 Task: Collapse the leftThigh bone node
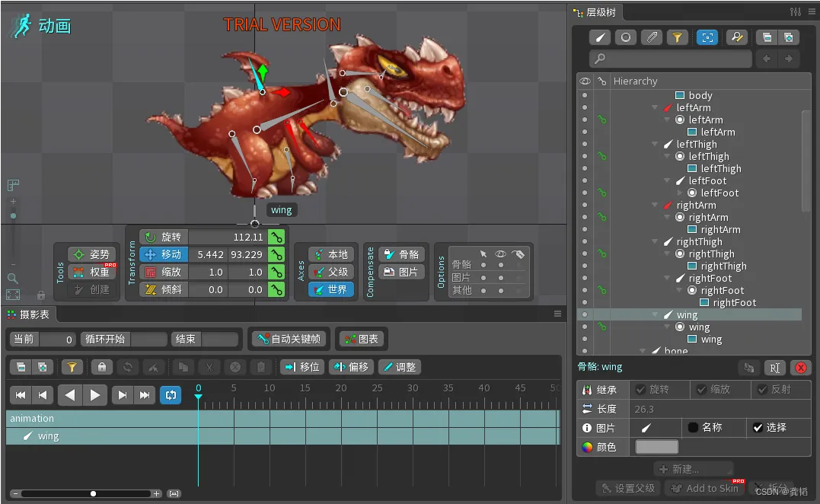point(655,144)
